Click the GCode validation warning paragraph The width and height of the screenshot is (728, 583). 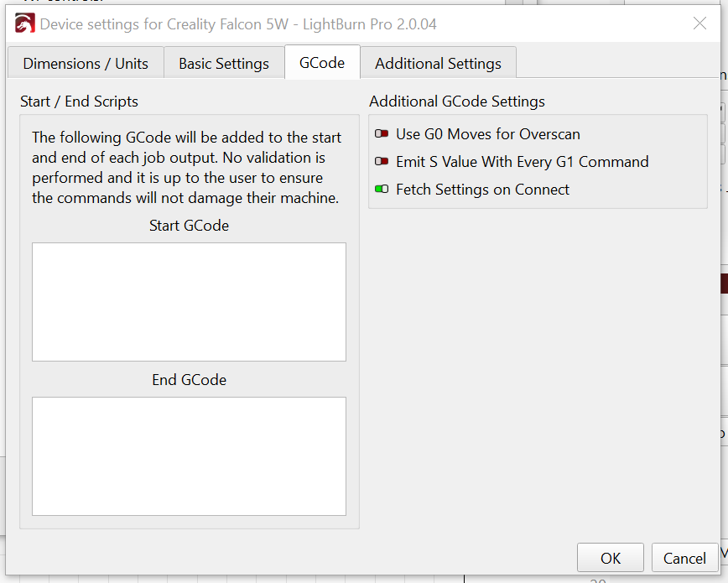tap(186, 168)
